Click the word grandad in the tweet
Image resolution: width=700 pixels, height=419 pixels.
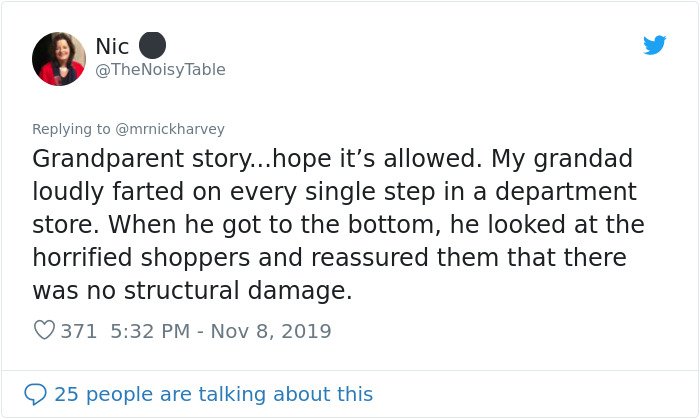tap(583, 159)
